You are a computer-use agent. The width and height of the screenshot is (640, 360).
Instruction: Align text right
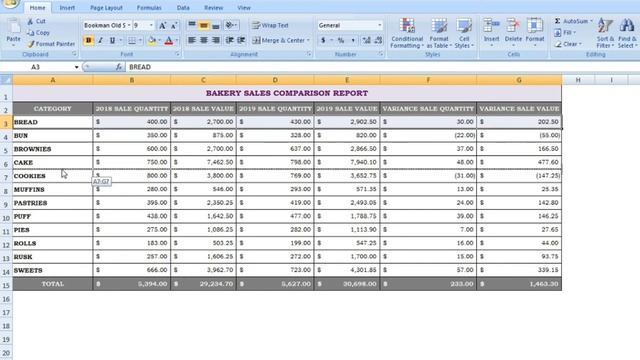pos(216,40)
